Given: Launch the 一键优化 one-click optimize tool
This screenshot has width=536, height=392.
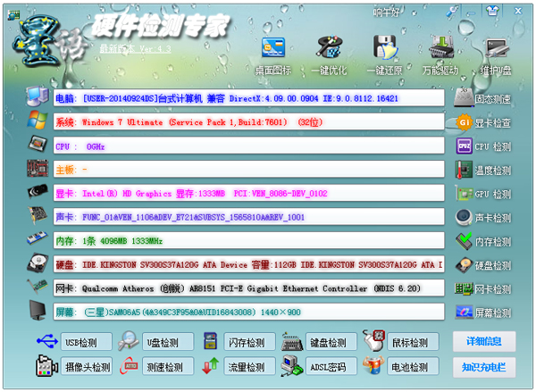Looking at the screenshot, I should 329,56.
